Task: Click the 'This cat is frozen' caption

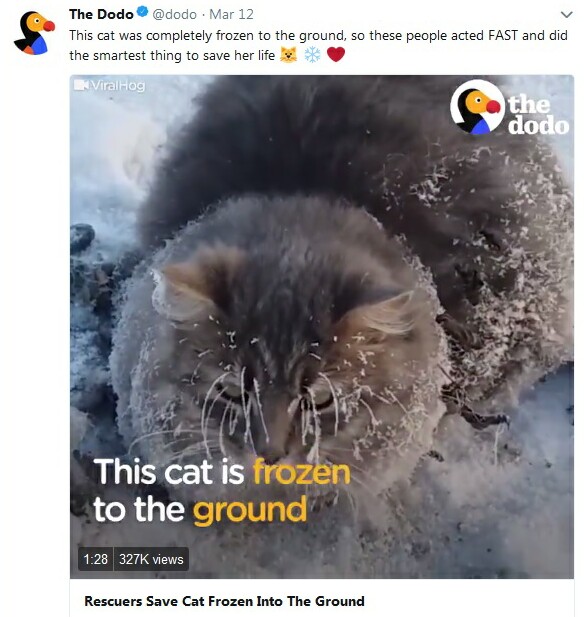Action: [222, 472]
